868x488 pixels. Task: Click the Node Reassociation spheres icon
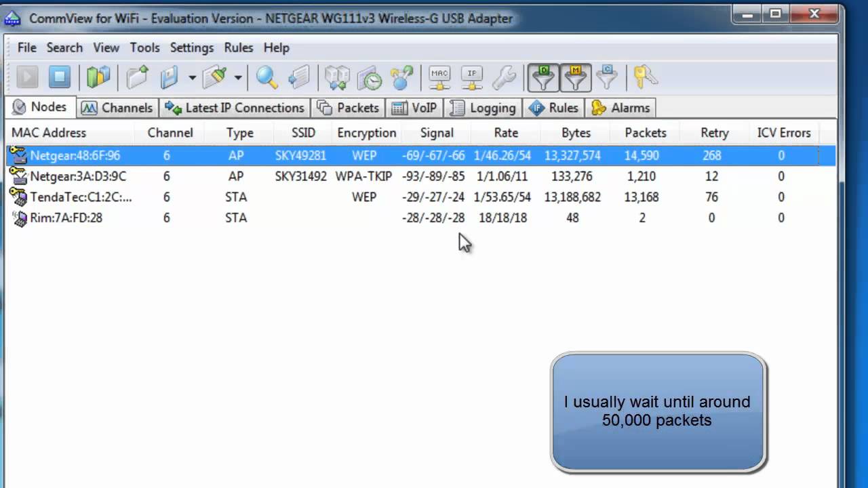click(x=402, y=77)
